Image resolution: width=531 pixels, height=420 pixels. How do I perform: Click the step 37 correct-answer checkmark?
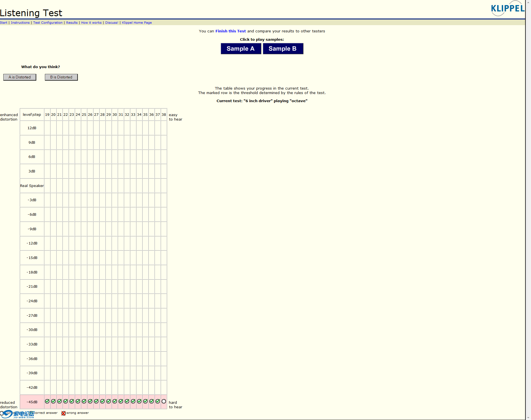(158, 401)
